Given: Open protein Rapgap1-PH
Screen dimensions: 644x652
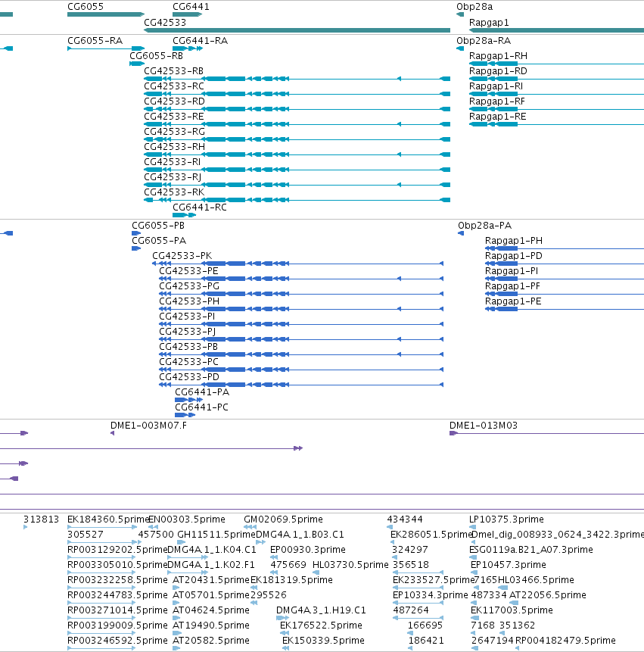Looking at the screenshot, I should 514,241.
